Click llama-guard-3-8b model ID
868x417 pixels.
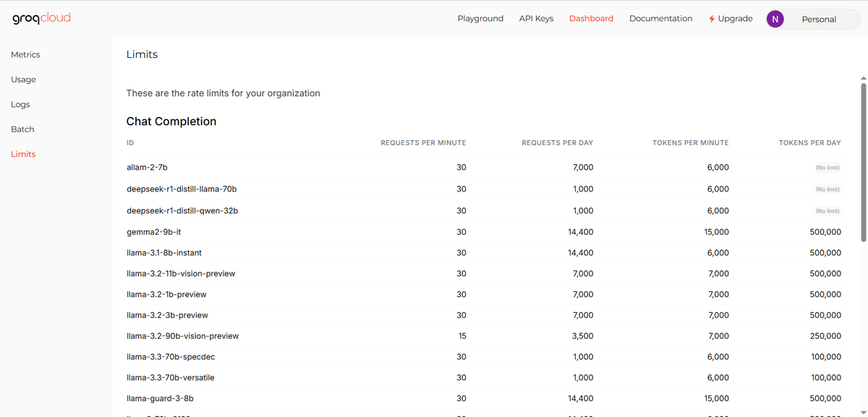[160, 399]
